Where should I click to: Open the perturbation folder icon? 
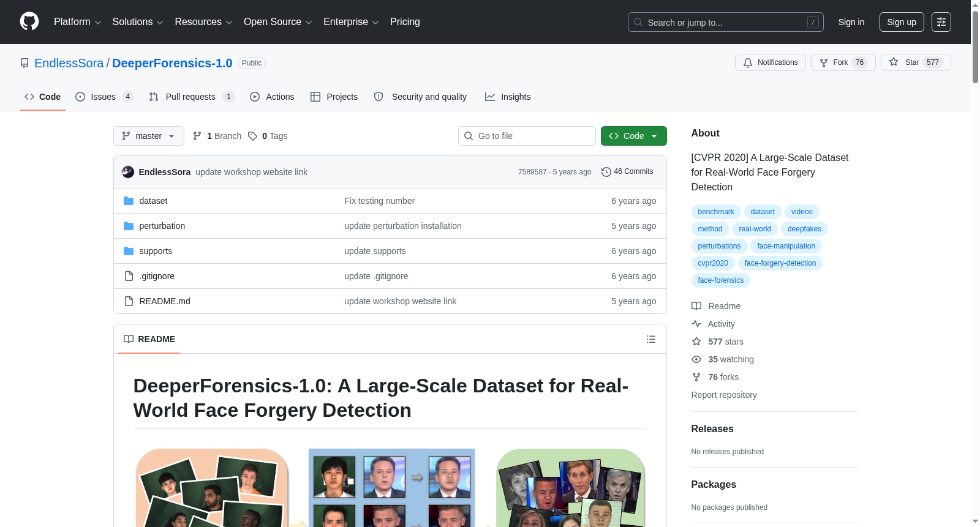[x=129, y=226]
